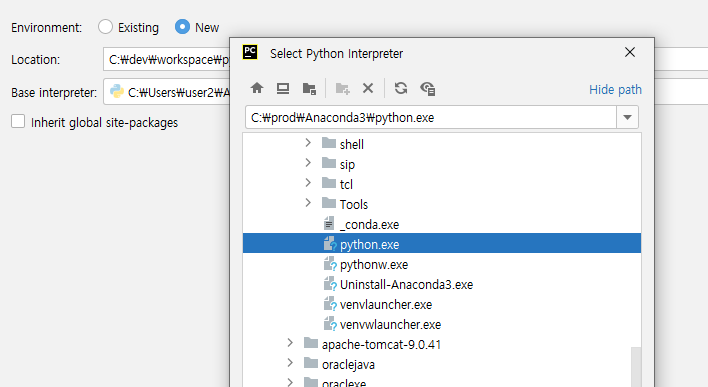Click the file tree vertical scrollbar
The width and height of the screenshot is (708, 387).
pyautogui.click(x=636, y=367)
